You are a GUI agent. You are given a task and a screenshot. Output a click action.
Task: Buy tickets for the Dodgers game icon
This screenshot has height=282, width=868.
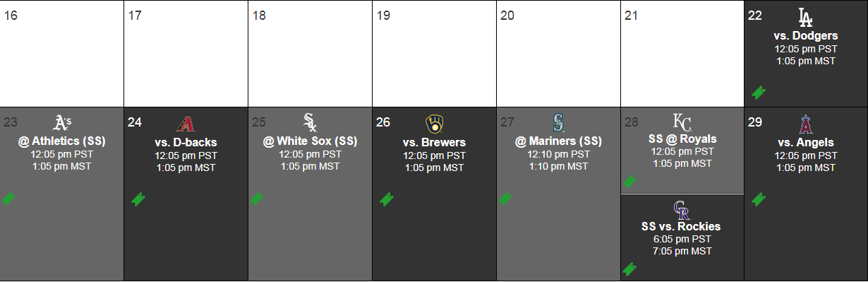(x=759, y=93)
